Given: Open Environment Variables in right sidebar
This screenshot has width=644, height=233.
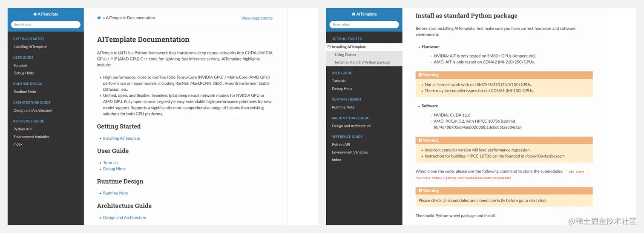Looking at the screenshot, I should click(x=350, y=152).
